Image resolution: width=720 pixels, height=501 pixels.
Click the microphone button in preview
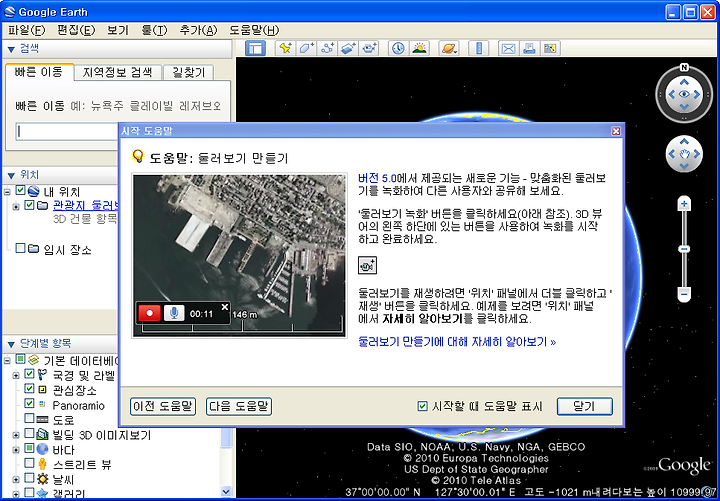[174, 313]
